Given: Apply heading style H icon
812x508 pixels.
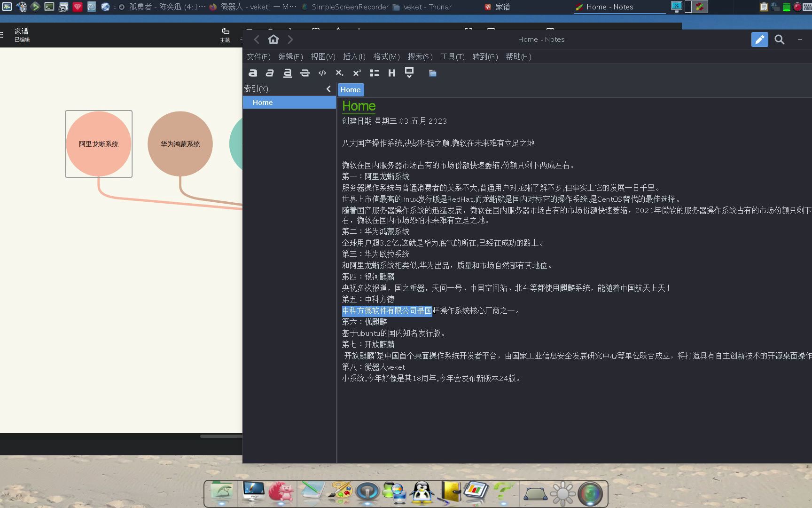Looking at the screenshot, I should [x=392, y=73].
